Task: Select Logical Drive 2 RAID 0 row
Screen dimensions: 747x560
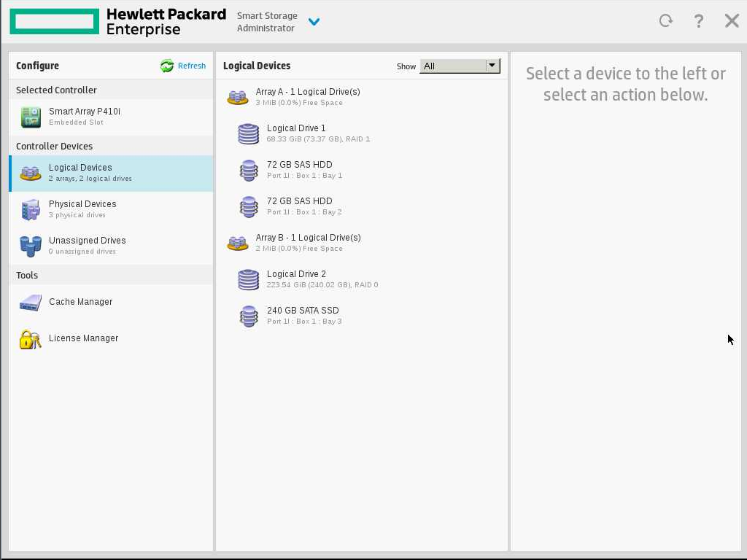Action: 362,279
